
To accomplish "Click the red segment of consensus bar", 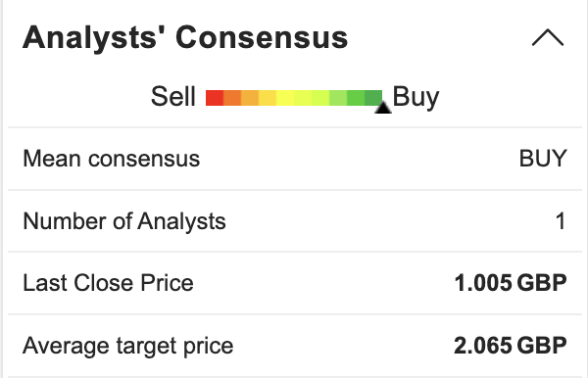I will (x=215, y=97).
